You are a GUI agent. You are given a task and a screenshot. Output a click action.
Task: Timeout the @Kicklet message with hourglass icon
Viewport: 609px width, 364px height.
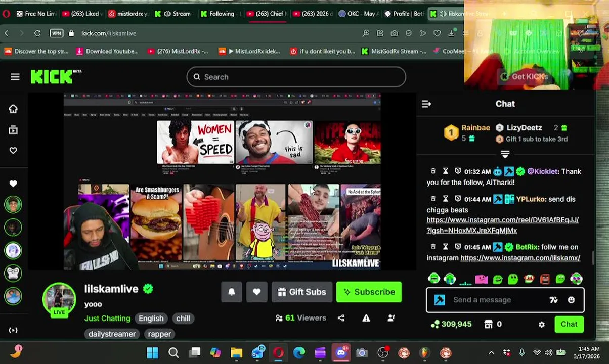(445, 171)
